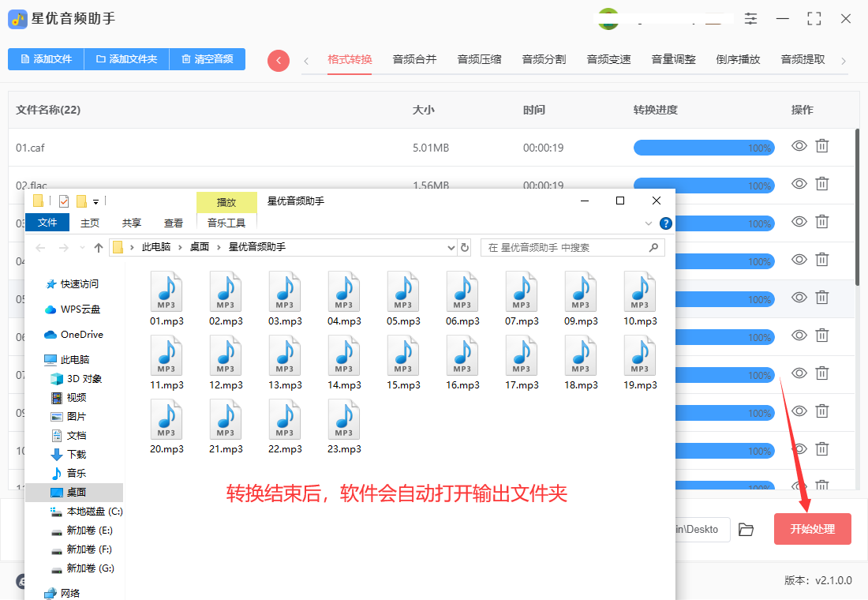The height and width of the screenshot is (600, 868).
Task: Open 本地磁盘 (C:) in navigation pane
Action: pyautogui.click(x=86, y=512)
